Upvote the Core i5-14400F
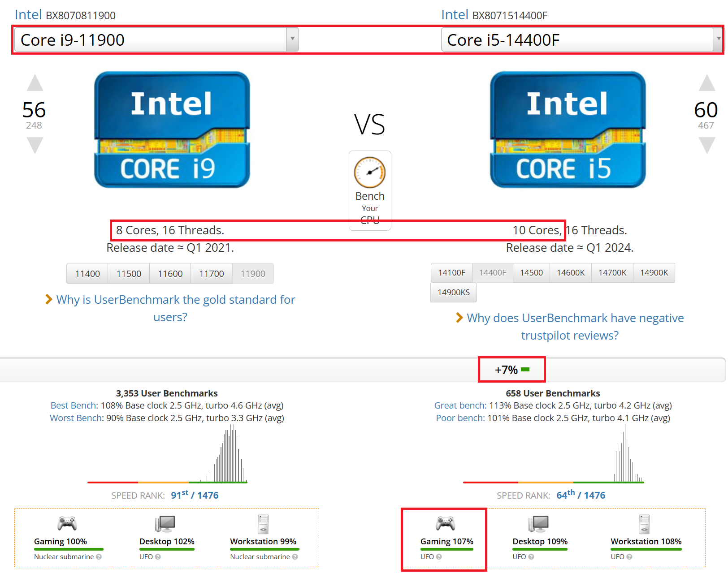Viewport: 728px width, 573px height. tap(707, 83)
